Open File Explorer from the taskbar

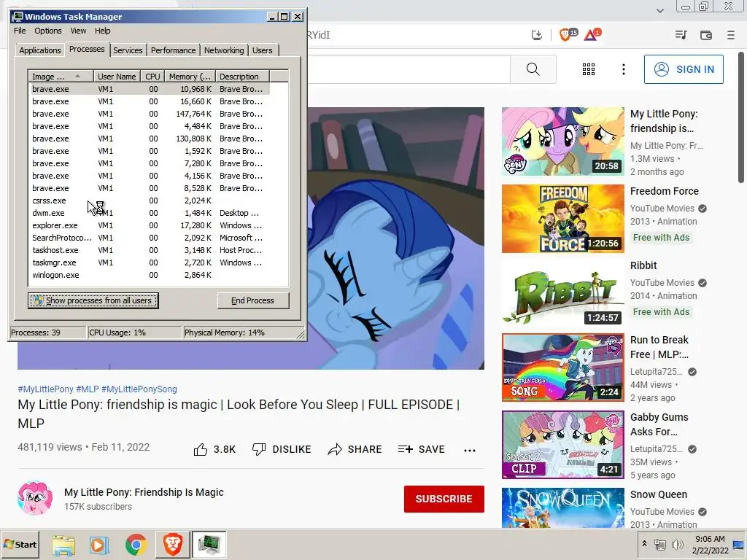(x=63, y=545)
